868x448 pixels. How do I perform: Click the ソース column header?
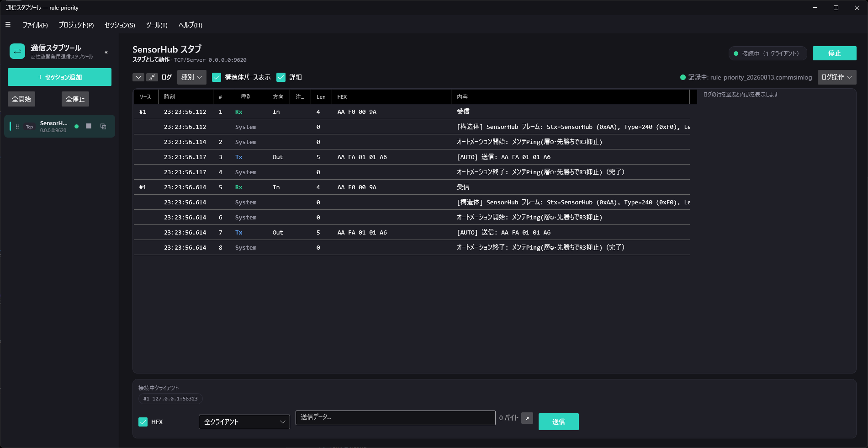pyautogui.click(x=145, y=97)
